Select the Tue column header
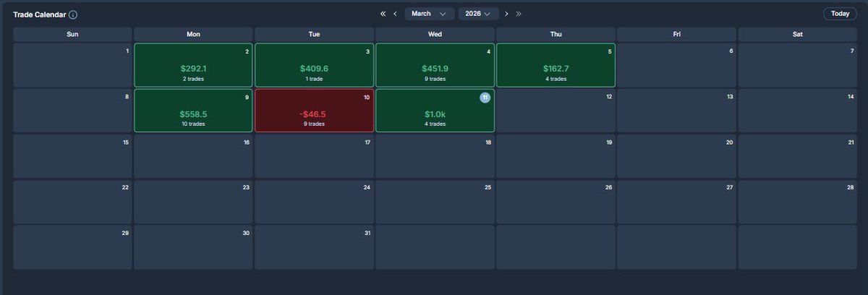The height and width of the screenshot is (295, 868). [314, 34]
